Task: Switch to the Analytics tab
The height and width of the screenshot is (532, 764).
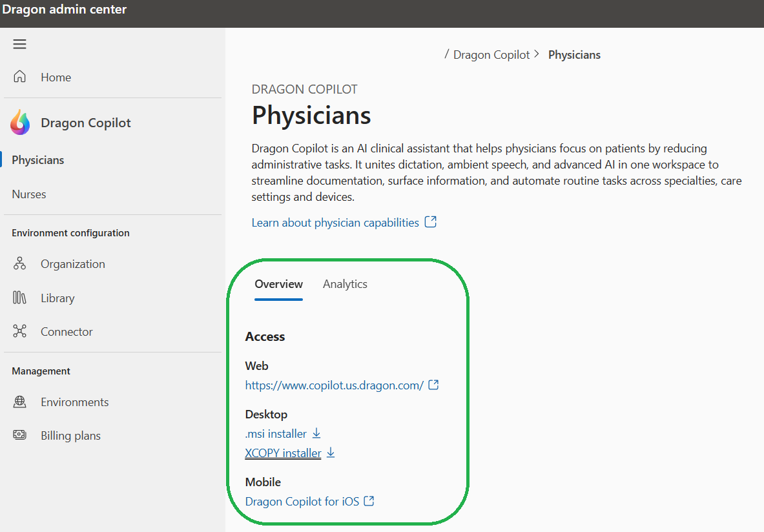Action: [x=345, y=284]
